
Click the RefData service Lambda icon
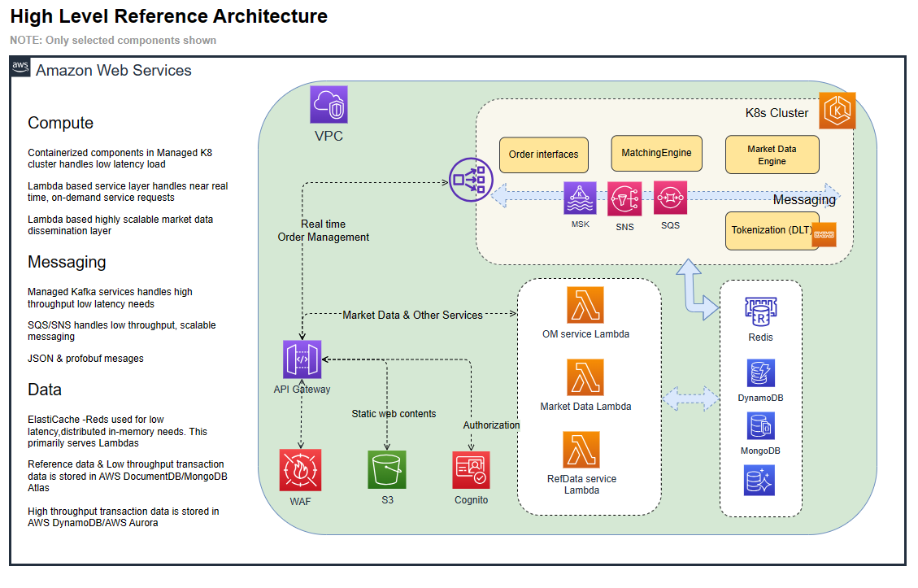[x=581, y=450]
